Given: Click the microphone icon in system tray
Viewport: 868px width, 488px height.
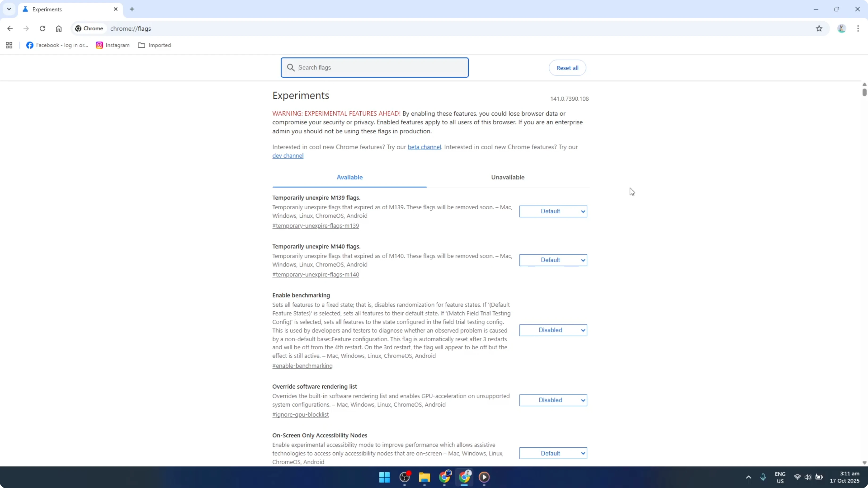Looking at the screenshot, I should [x=763, y=477].
